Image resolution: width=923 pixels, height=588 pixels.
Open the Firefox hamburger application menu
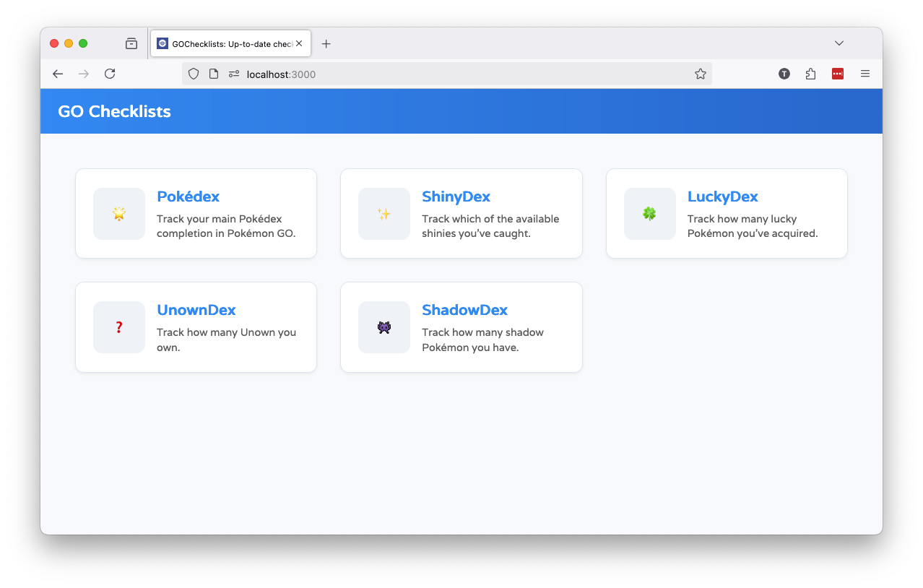click(x=865, y=74)
